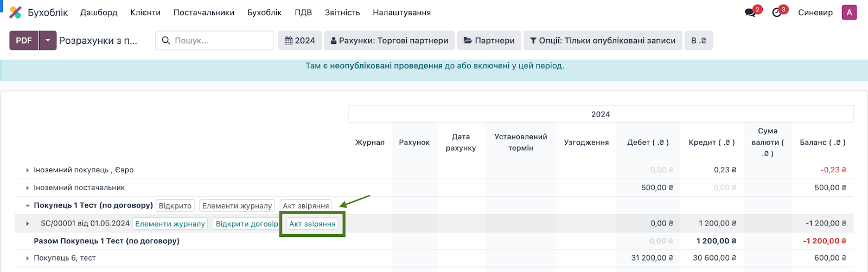This screenshot has width=868, height=272.
Task: Click bold total balance -1 200,00 ₴
Action: [825, 241]
